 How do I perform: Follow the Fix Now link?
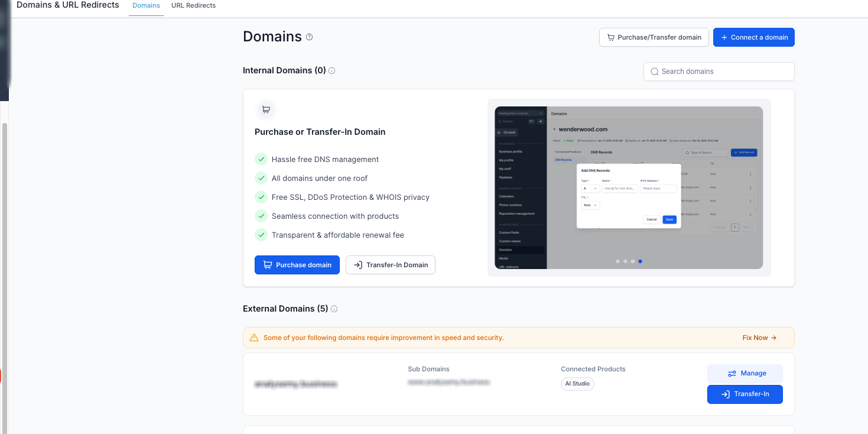[759, 338]
